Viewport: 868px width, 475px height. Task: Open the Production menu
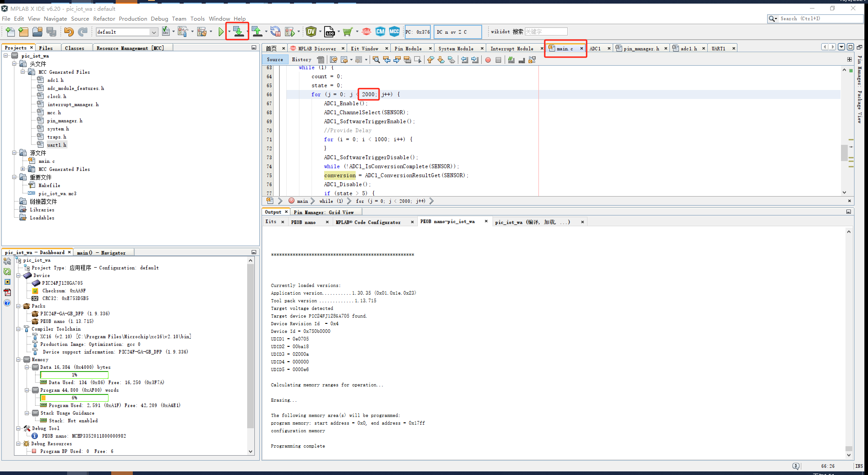pos(133,18)
